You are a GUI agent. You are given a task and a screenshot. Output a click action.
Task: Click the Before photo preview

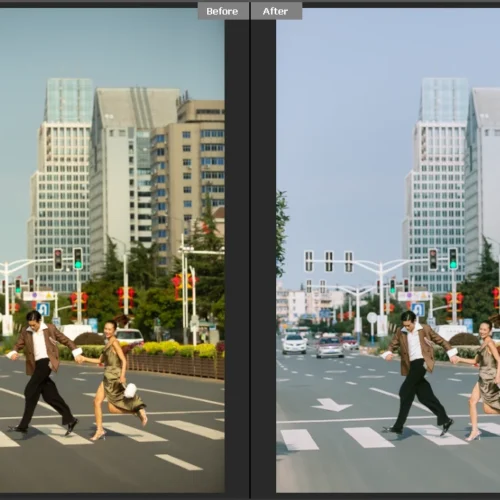point(112,250)
